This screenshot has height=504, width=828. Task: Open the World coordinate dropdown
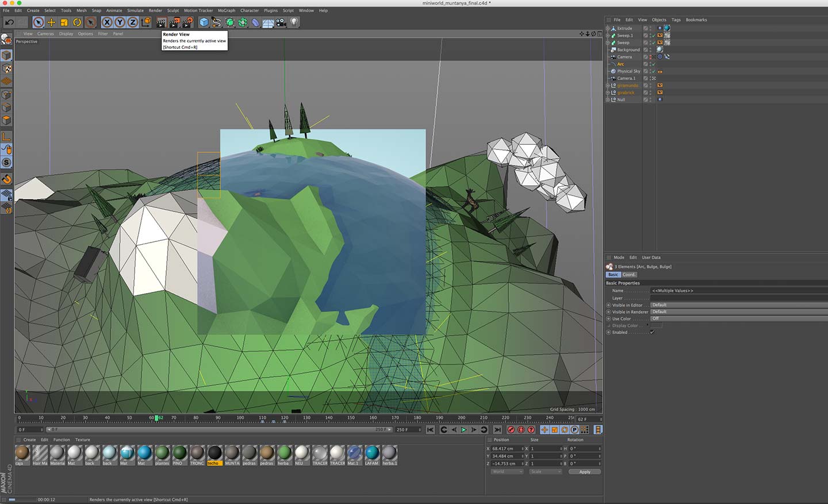click(507, 472)
